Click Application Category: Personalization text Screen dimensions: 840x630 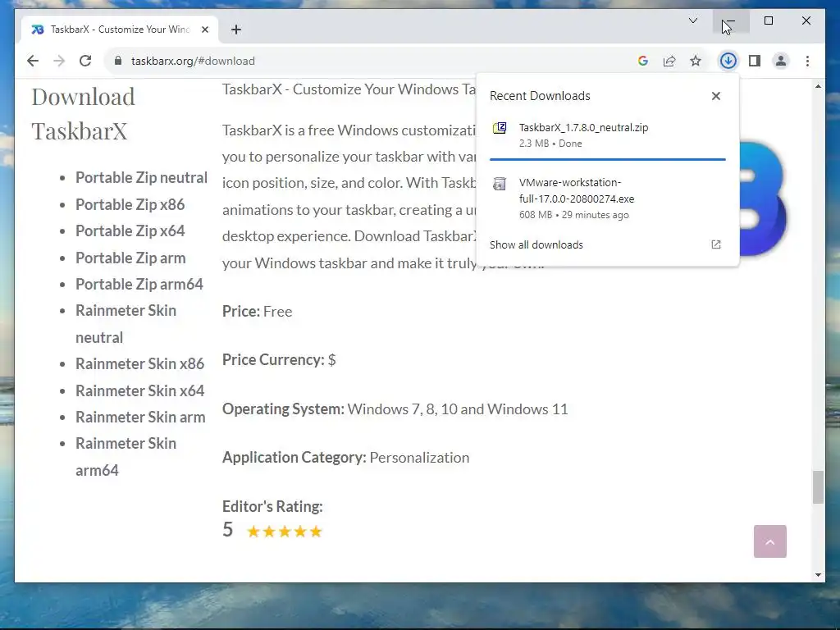pos(345,458)
